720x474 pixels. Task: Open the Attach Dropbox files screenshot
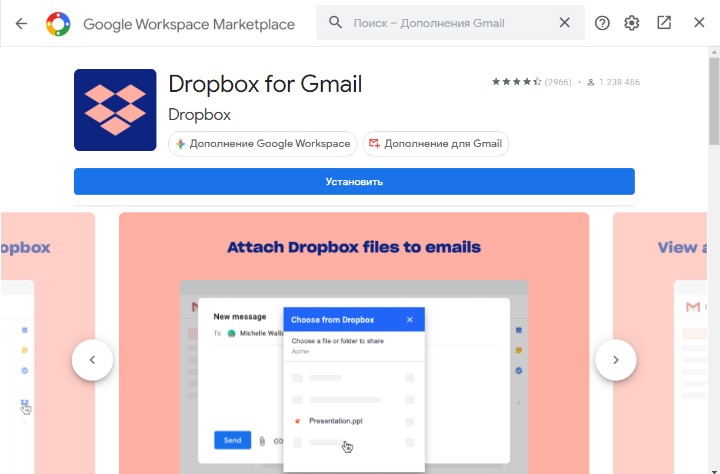(x=354, y=343)
